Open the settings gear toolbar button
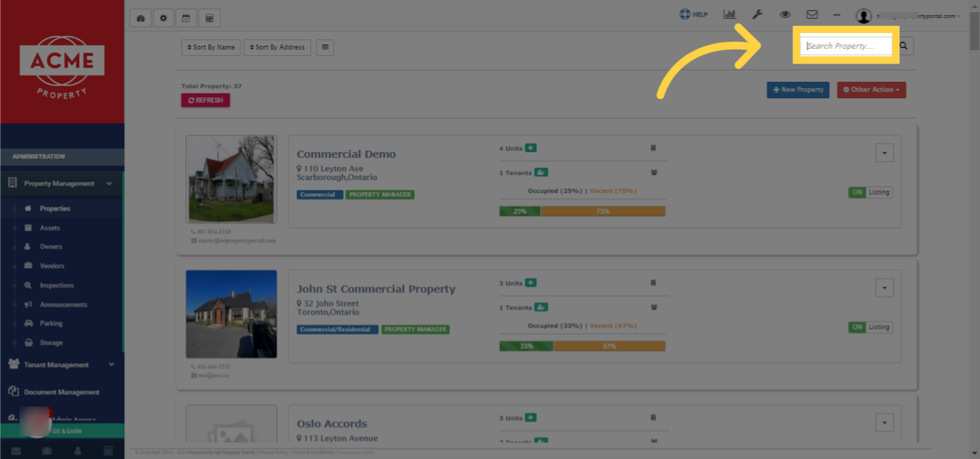980x459 pixels. [163, 18]
